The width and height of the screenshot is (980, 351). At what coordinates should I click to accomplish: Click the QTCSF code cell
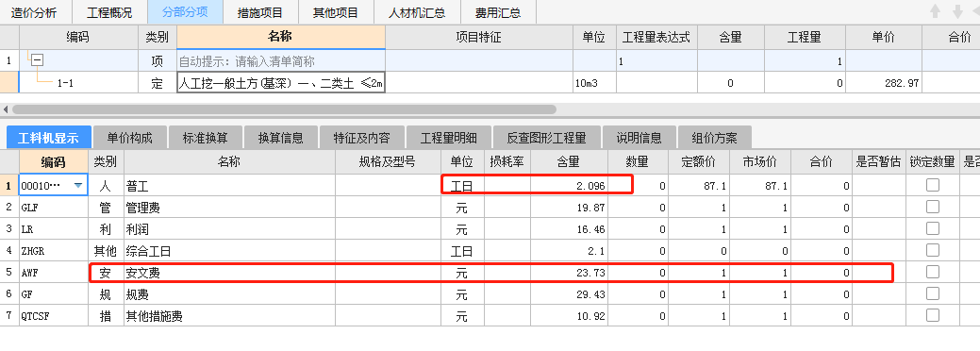pyautogui.click(x=54, y=316)
